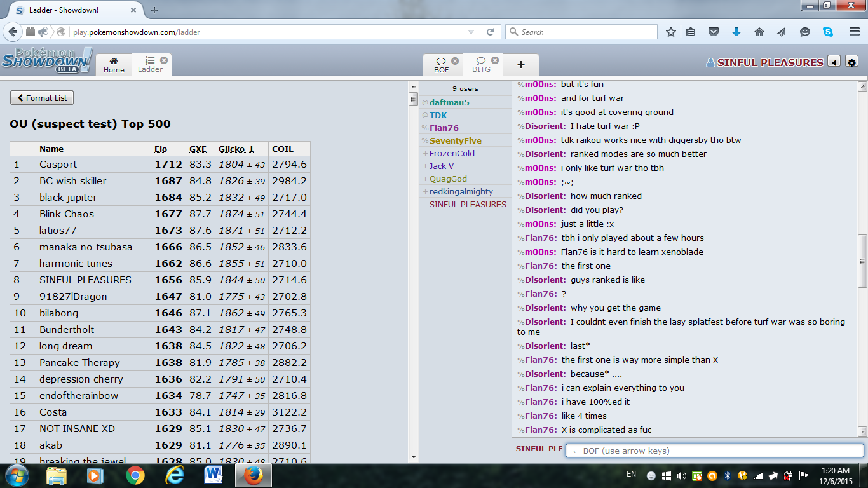This screenshot has height=488, width=868.
Task: Click the plus button to join a room
Action: tap(520, 65)
